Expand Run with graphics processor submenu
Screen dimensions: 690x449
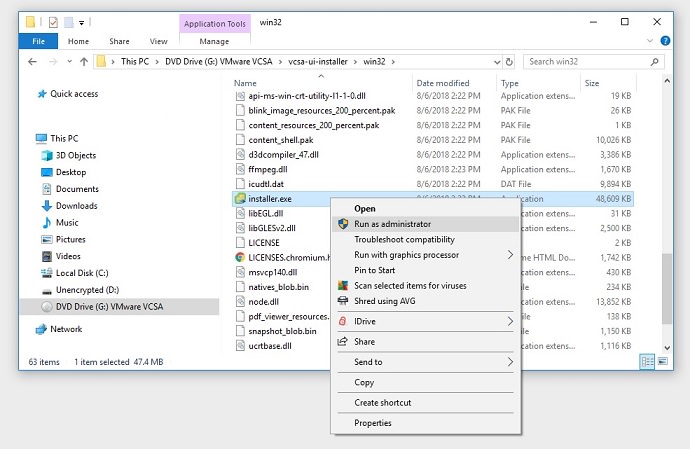[x=510, y=255]
